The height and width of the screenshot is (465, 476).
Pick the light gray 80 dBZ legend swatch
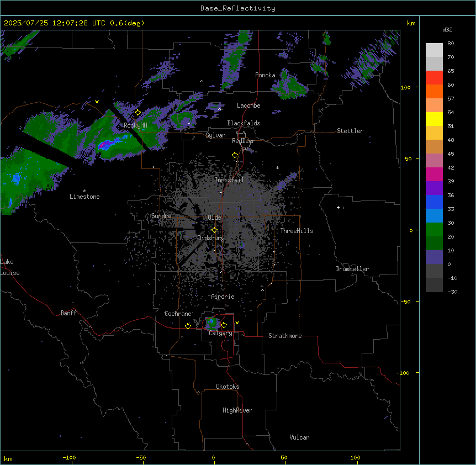coord(434,50)
